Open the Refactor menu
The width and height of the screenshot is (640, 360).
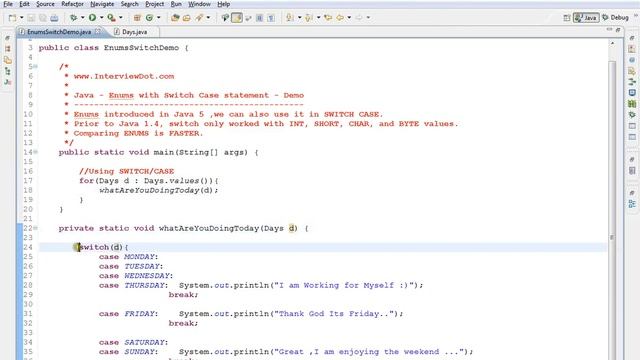(x=72, y=4)
